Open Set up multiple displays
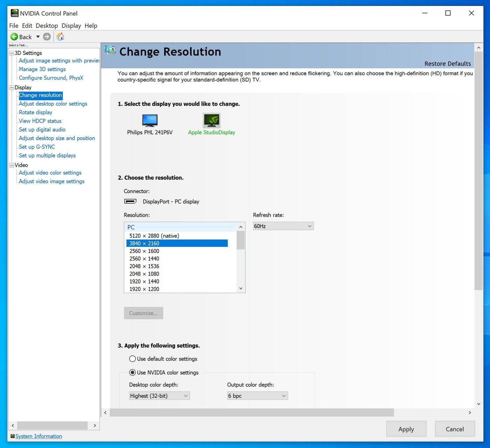 tap(47, 155)
